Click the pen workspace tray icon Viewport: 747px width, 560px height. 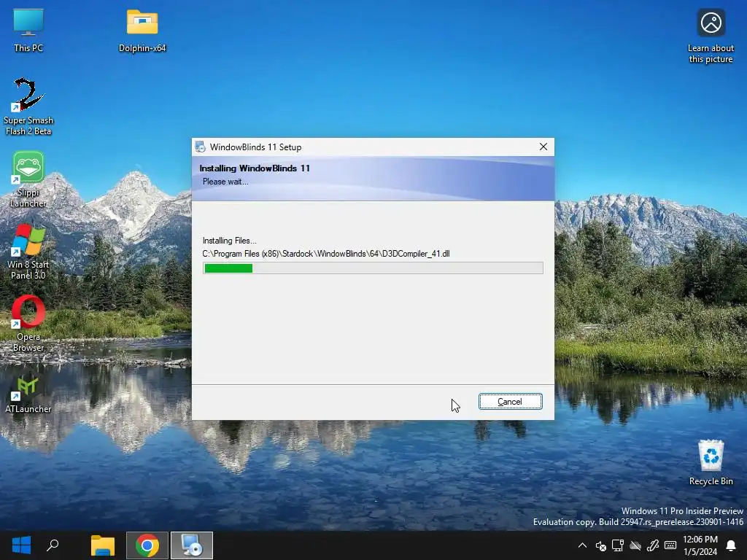click(x=653, y=545)
